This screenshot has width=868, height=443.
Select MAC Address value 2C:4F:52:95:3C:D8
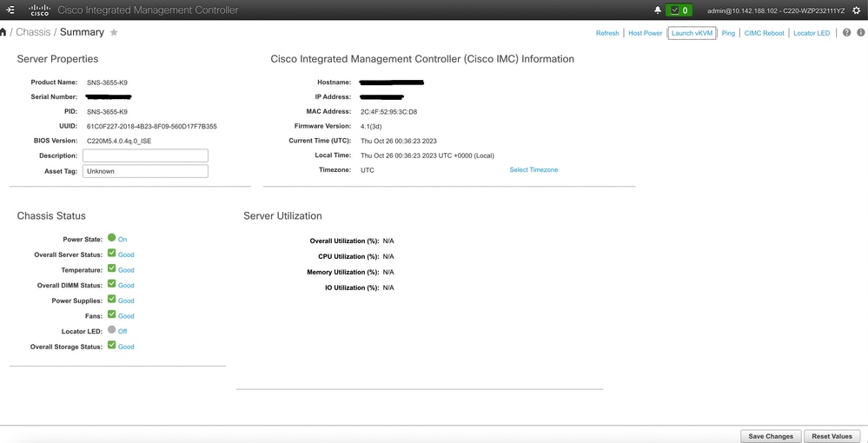(388, 112)
